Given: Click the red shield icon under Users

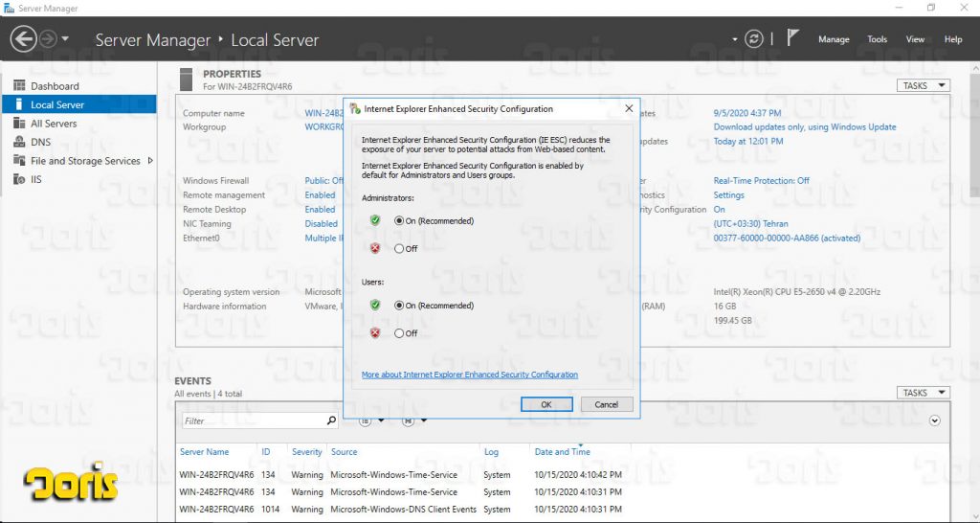Looking at the screenshot, I should [375, 332].
